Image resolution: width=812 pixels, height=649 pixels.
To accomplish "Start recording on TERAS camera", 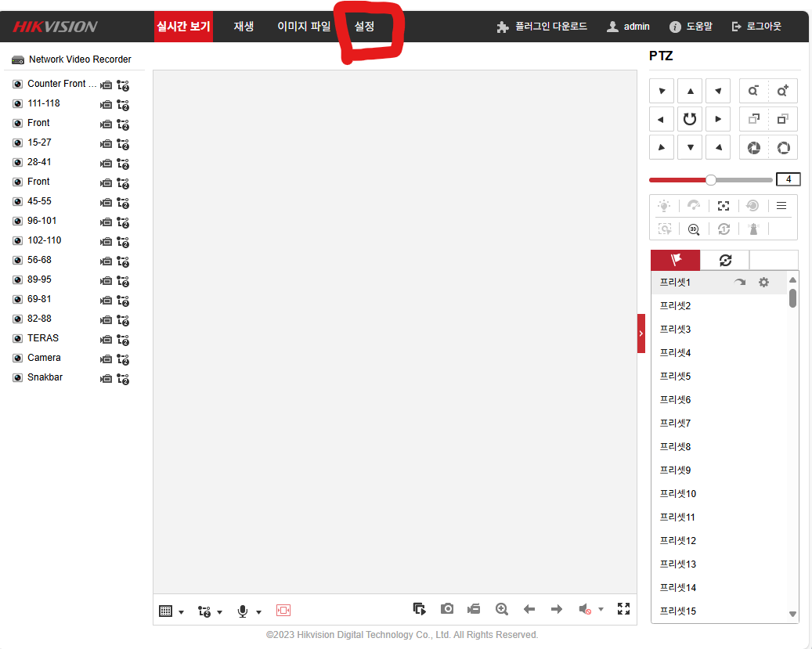I will tap(106, 340).
